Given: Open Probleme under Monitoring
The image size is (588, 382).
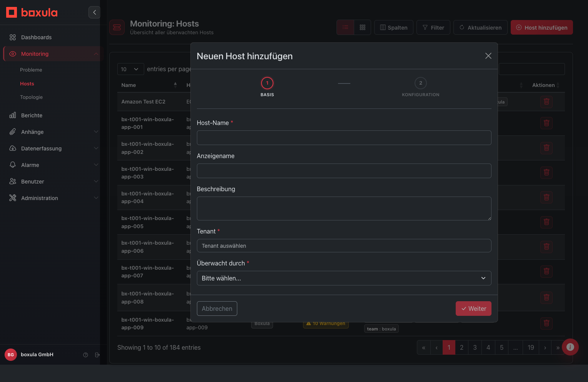Looking at the screenshot, I should point(31,70).
